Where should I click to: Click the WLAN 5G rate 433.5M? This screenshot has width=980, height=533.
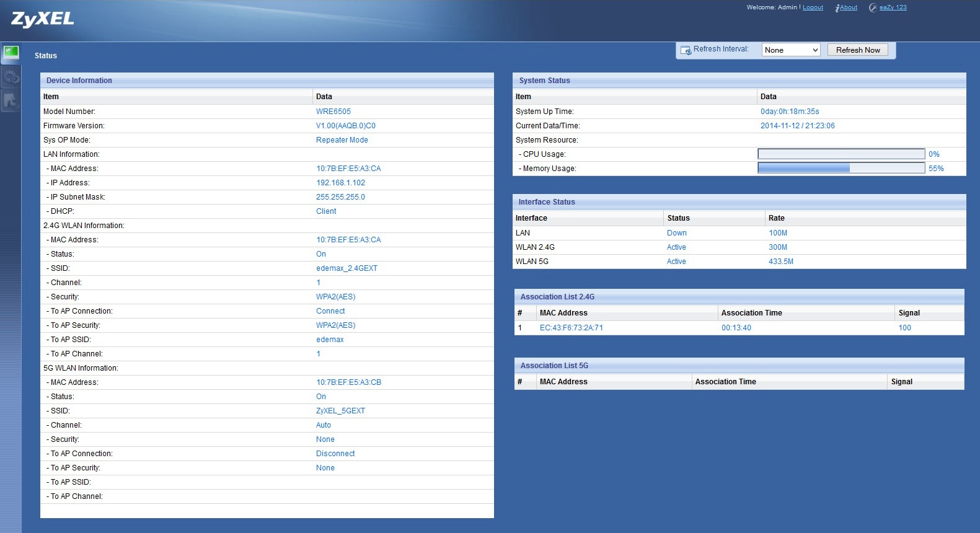coord(781,262)
